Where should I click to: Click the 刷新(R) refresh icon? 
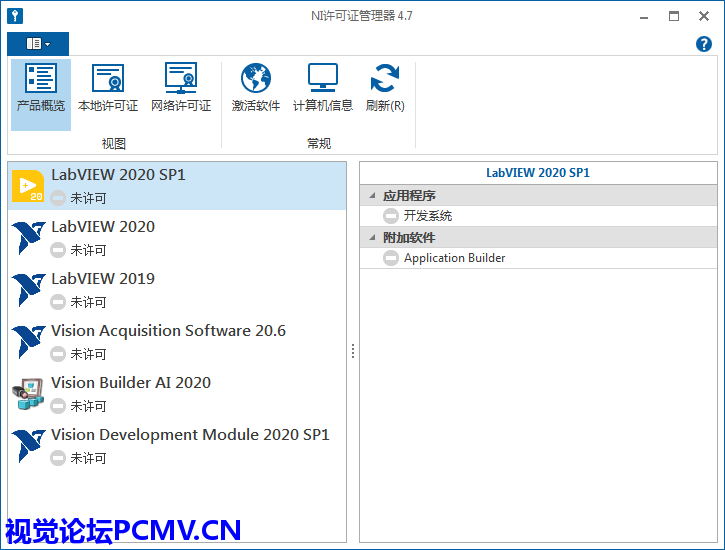pos(385,80)
